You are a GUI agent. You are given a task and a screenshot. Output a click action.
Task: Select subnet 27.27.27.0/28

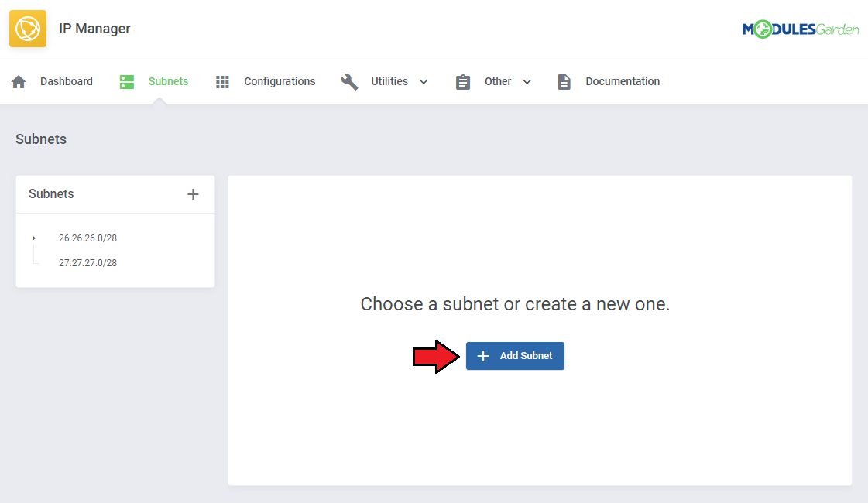pyautogui.click(x=87, y=263)
